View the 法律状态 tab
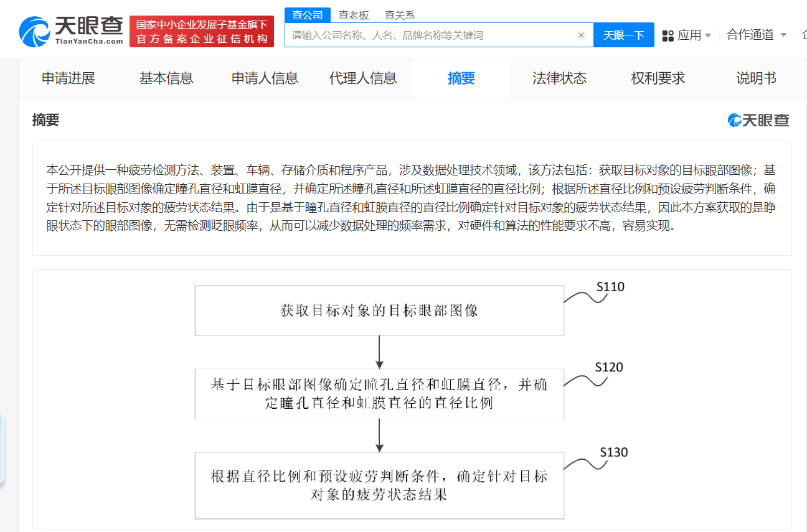Viewport: 807px width, 532px height. pos(560,78)
